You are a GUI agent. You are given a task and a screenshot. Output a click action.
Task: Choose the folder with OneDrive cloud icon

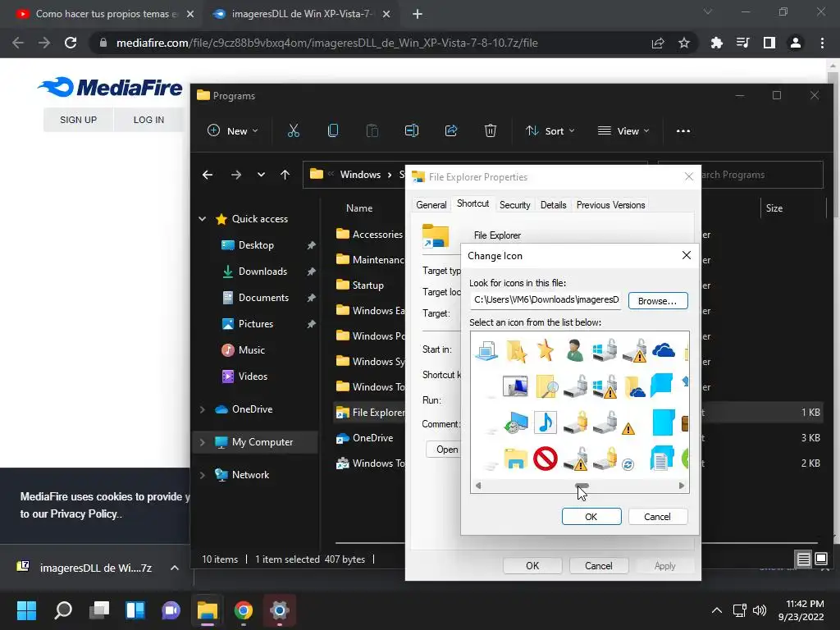634,386
